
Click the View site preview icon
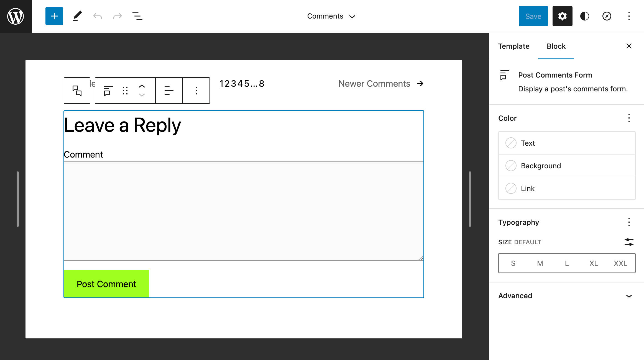pyautogui.click(x=606, y=16)
